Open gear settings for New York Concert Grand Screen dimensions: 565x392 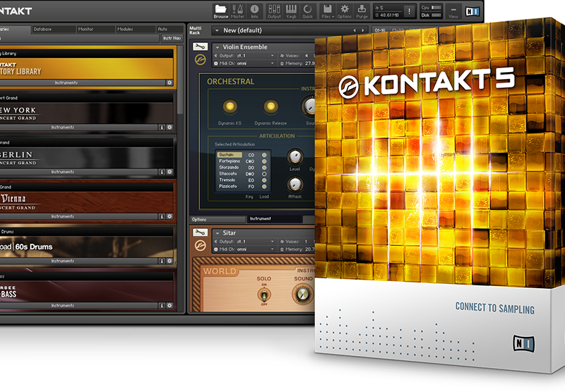tap(169, 127)
